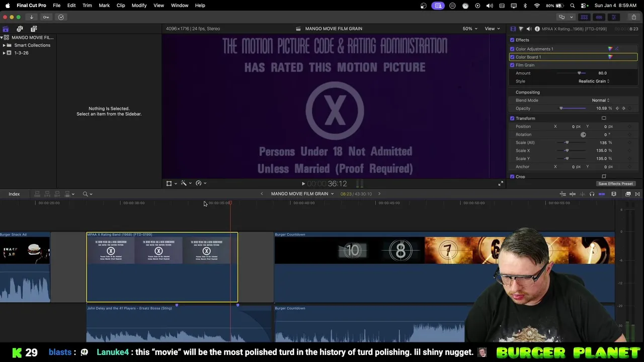Viewport: 644px width, 362px height.
Task: Open the Titles and Generators sidebar icon
Action: [x=34, y=29]
